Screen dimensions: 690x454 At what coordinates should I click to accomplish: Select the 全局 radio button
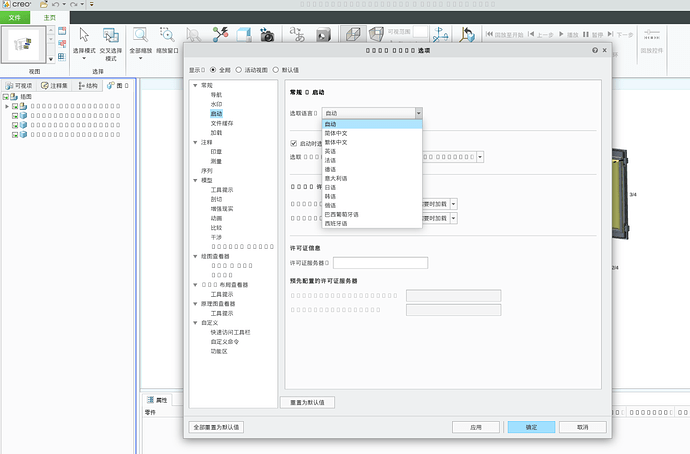pos(213,71)
